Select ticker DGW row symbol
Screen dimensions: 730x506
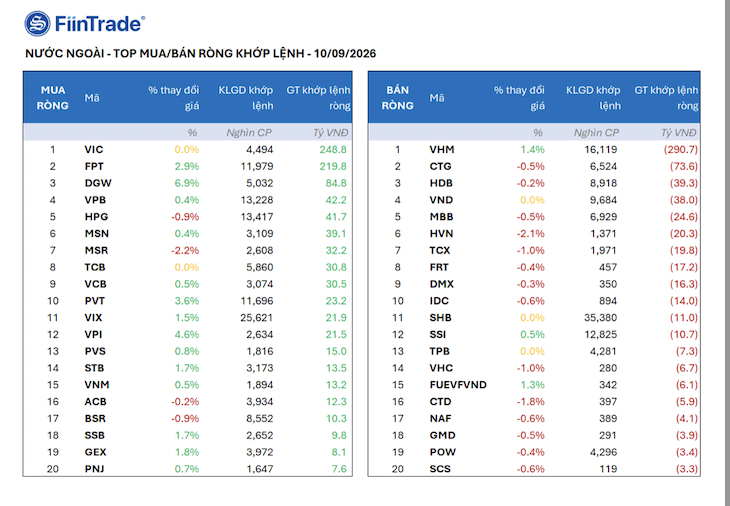click(x=98, y=183)
